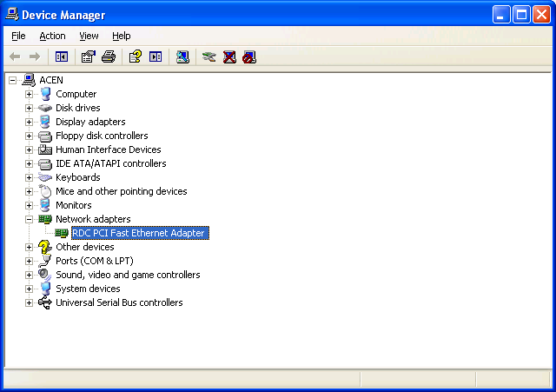Click the Uninstall device toolbar icon
This screenshot has width=556, height=392.
coord(229,56)
